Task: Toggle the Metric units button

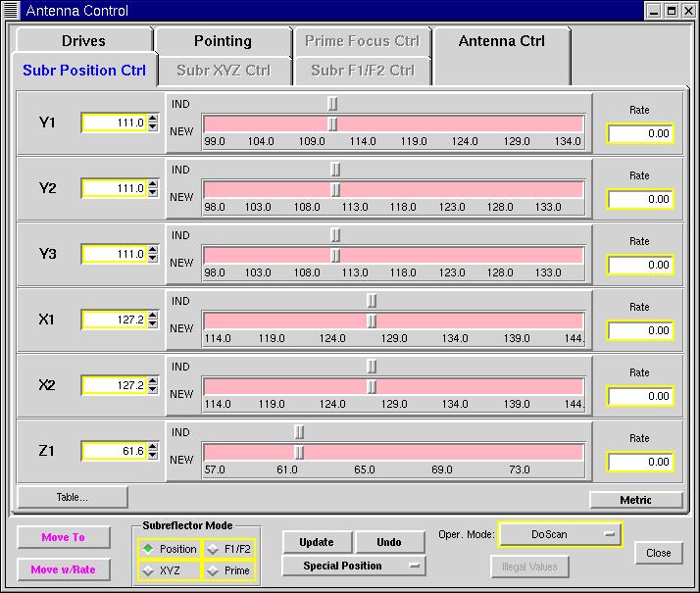Action: [635, 500]
